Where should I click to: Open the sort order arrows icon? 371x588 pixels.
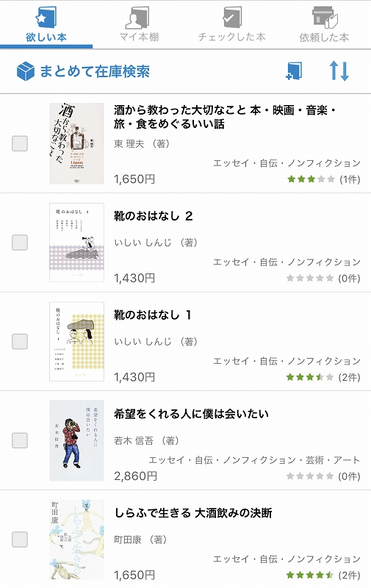click(x=339, y=71)
